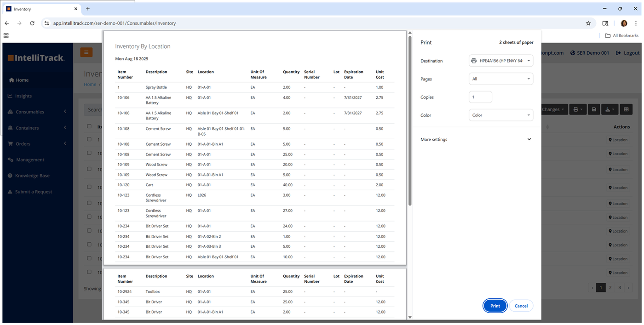Click the Orders cart icon

click(11, 144)
